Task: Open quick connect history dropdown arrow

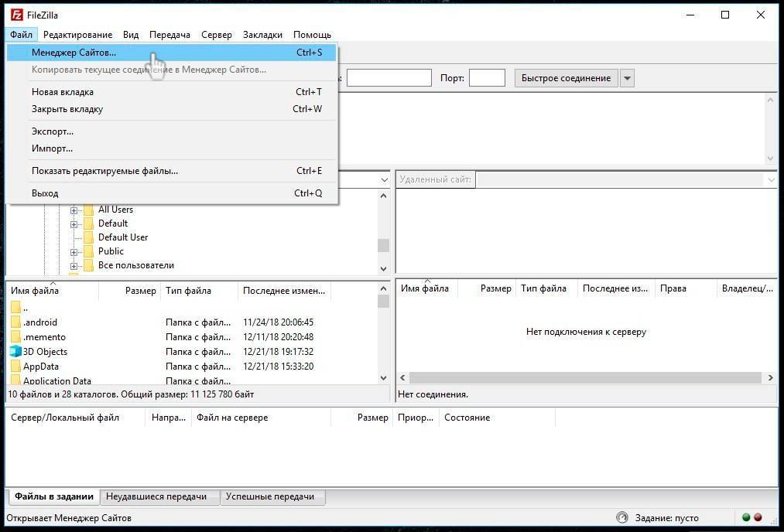Action: 627,78
